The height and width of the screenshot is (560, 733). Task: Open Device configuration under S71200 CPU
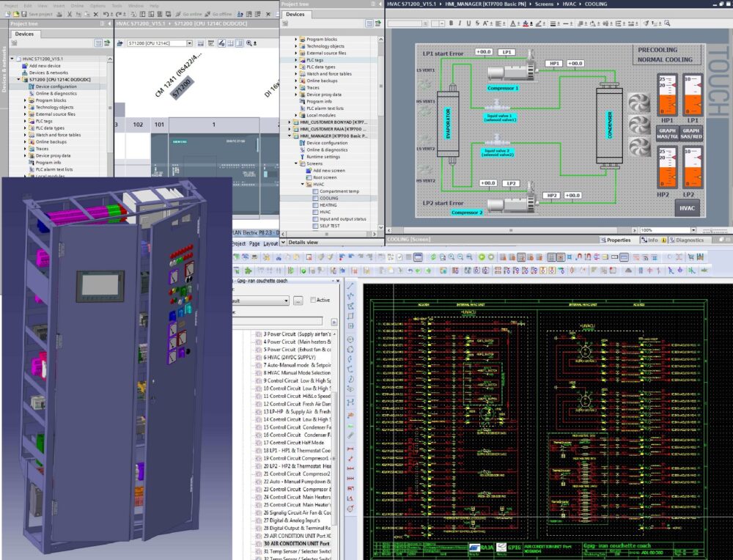56,86
